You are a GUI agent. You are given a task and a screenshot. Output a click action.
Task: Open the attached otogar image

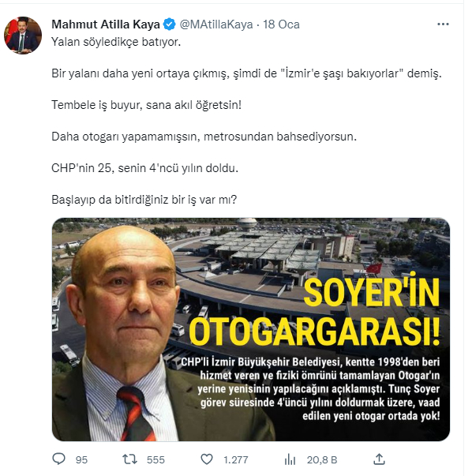[251, 329]
